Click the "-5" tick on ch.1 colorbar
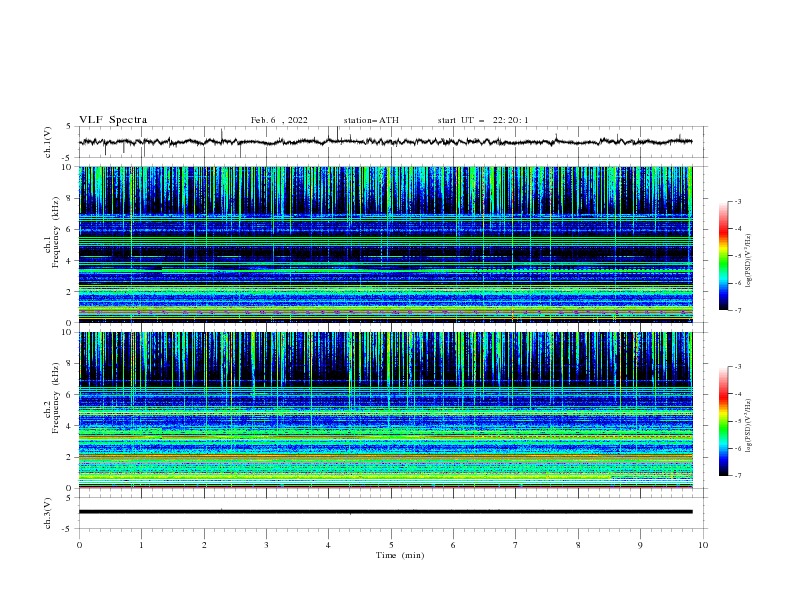Viewport: 792px width, 612px height. (x=738, y=256)
